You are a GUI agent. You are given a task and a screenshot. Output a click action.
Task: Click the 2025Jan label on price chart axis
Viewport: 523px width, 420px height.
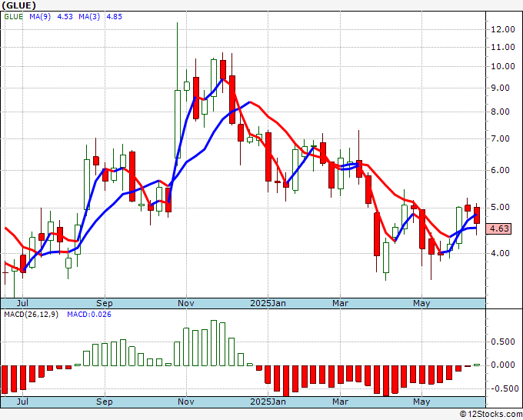pos(268,303)
